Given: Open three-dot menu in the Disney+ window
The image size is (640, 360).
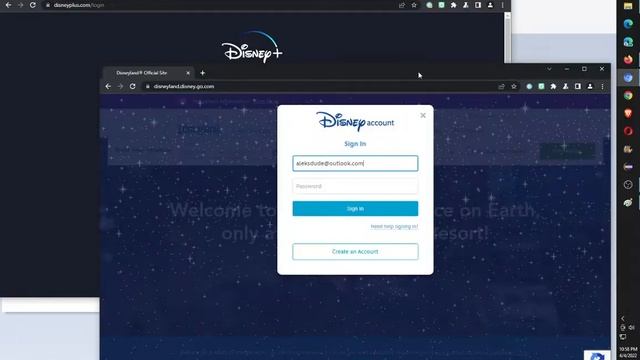Looking at the screenshot, I should pos(502,5).
